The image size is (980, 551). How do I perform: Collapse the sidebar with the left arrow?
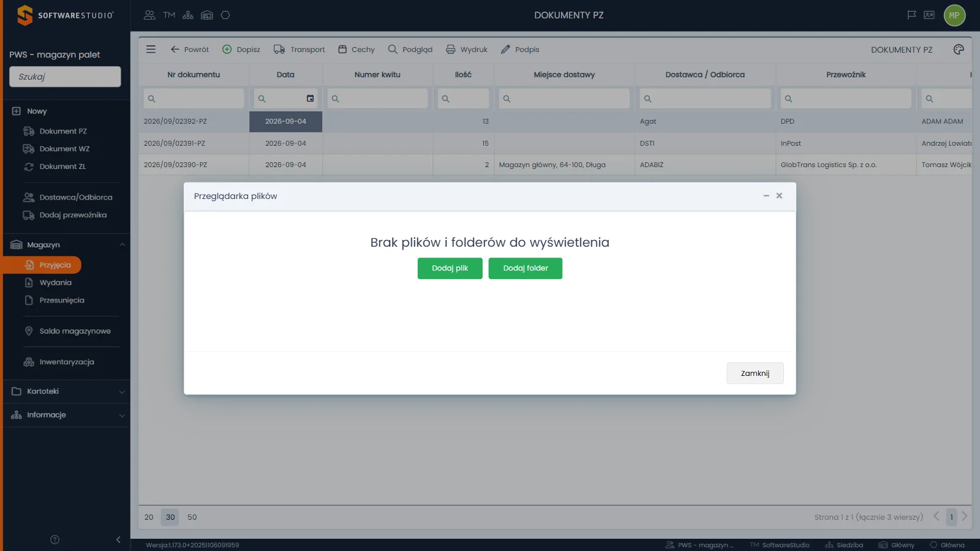[x=118, y=539]
